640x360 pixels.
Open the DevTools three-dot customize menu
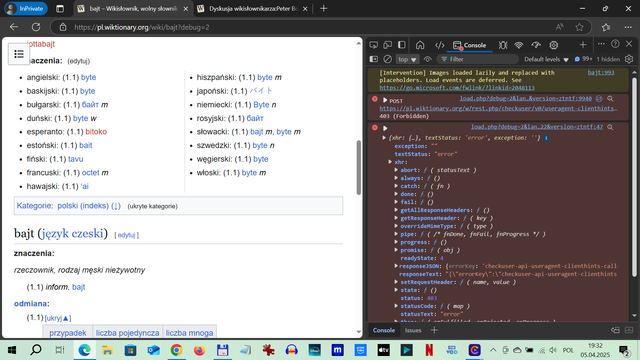click(601, 44)
